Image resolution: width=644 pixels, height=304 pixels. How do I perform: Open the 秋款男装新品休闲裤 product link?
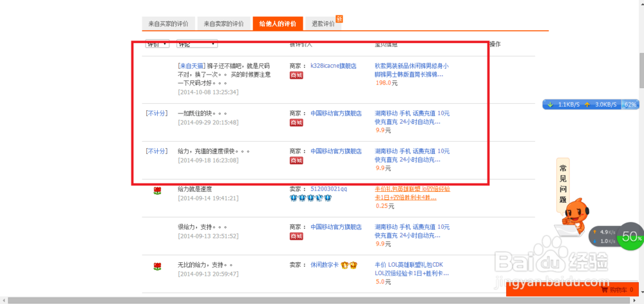pyautogui.click(x=412, y=70)
